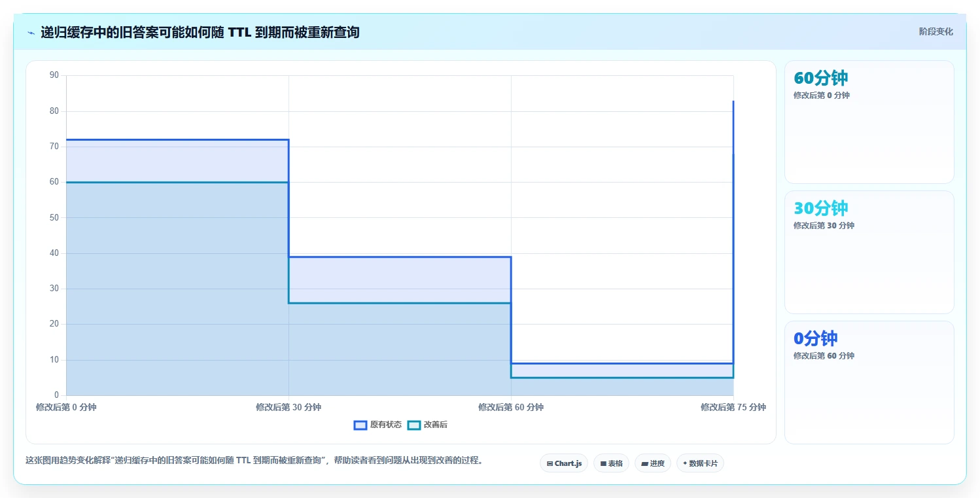This screenshot has height=498, width=980.
Task: Click the 修改后第 30 分钟 axis label
Action: pos(289,407)
